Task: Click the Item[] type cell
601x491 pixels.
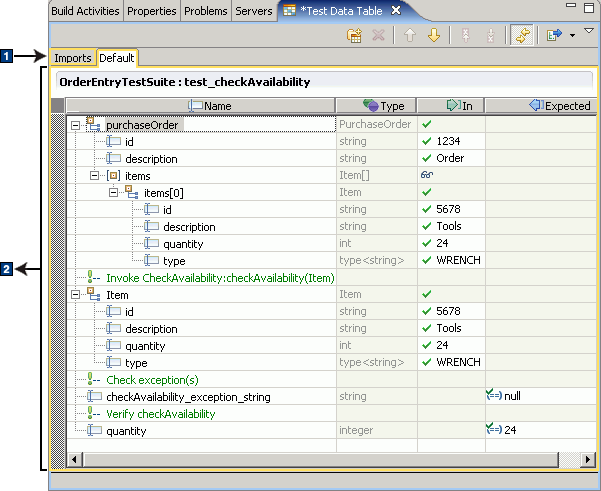Action: point(376,175)
